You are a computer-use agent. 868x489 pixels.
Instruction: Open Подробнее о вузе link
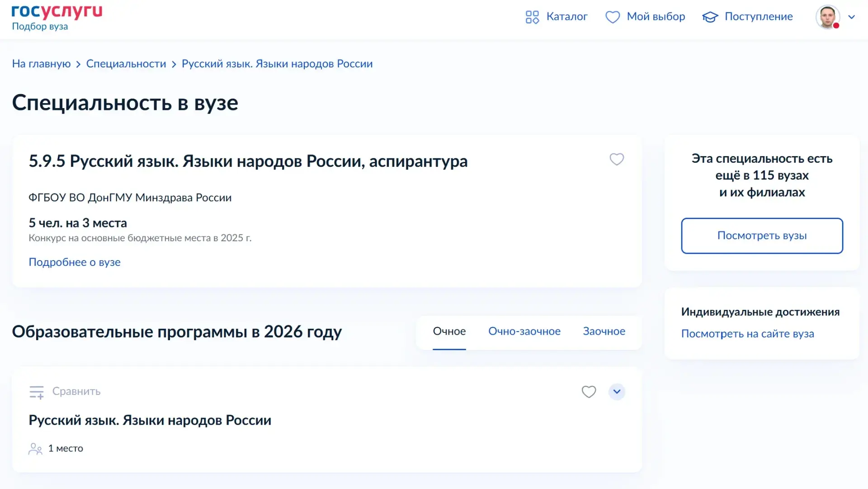(x=75, y=262)
